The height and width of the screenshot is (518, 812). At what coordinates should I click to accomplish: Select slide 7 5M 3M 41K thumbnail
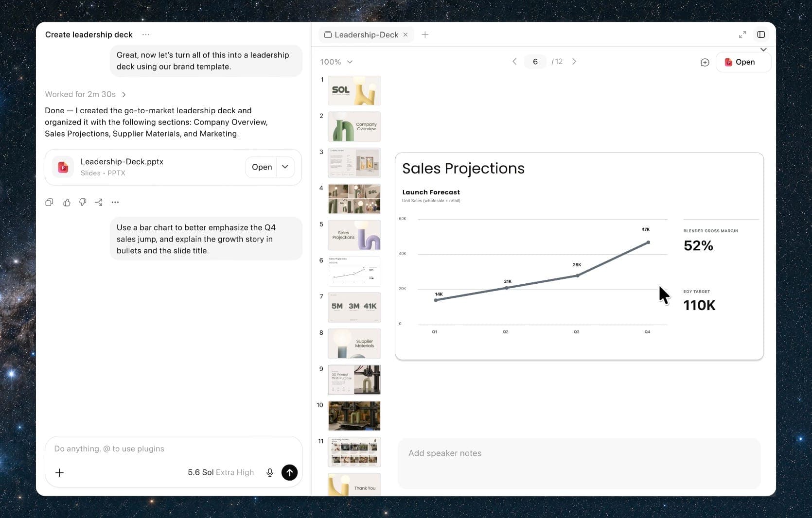[354, 307]
